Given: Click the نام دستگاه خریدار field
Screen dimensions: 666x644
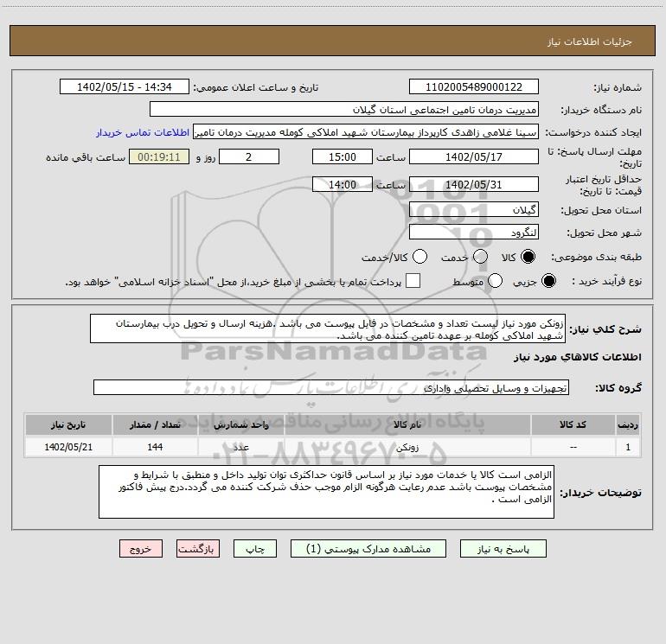Looking at the screenshot, I should pos(344,110).
